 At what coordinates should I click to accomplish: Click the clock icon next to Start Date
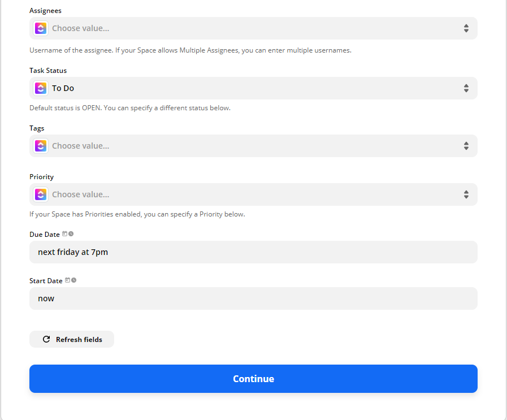pyautogui.click(x=73, y=280)
